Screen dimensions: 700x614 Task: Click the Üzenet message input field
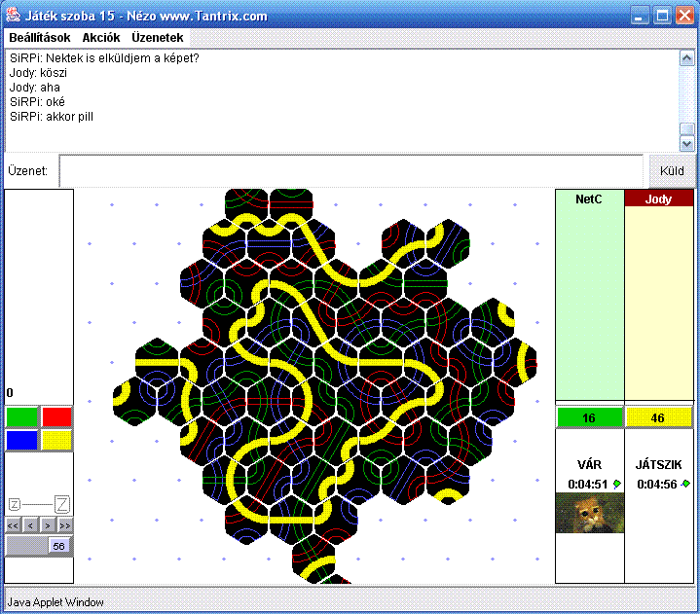click(x=350, y=170)
